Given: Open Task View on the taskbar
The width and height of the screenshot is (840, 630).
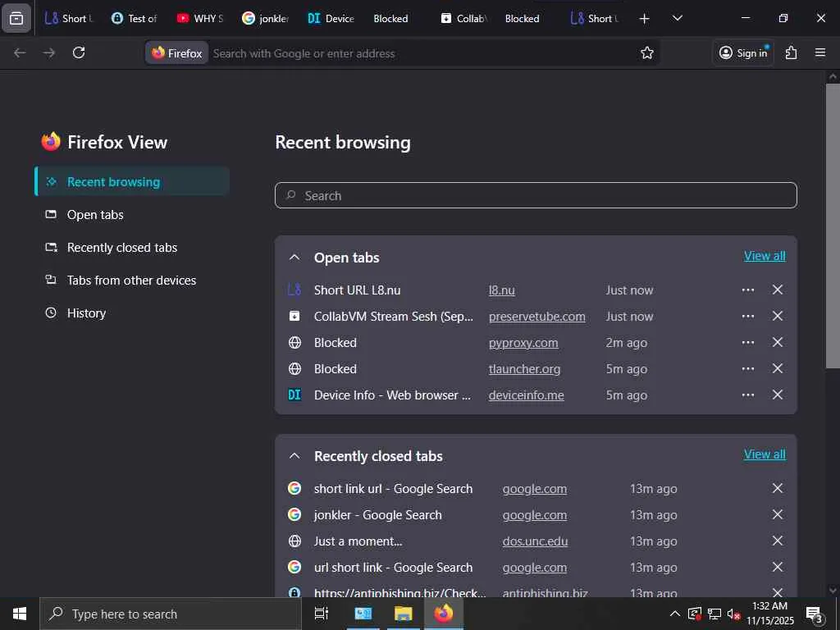Looking at the screenshot, I should pyautogui.click(x=322, y=614).
